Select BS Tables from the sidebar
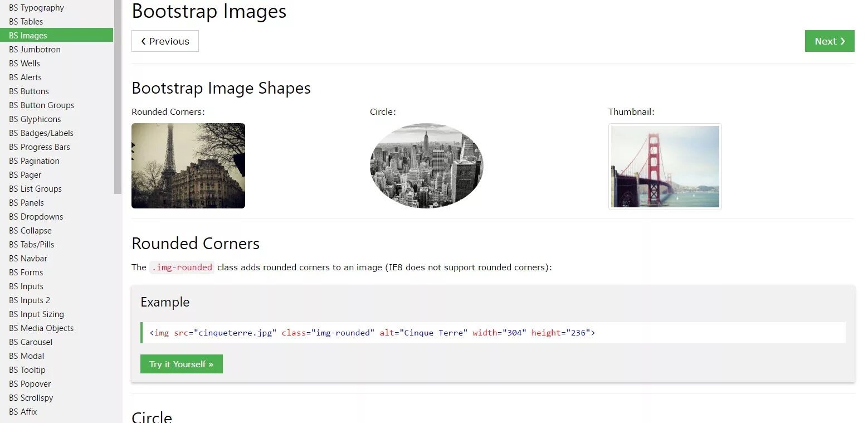The image size is (868, 423). [26, 22]
